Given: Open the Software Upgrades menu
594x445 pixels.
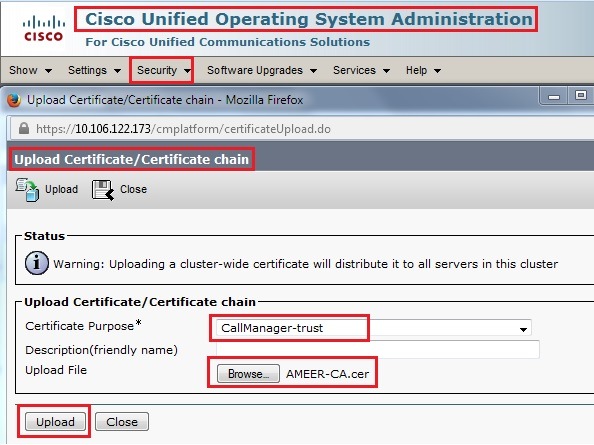Looking at the screenshot, I should point(262,70).
